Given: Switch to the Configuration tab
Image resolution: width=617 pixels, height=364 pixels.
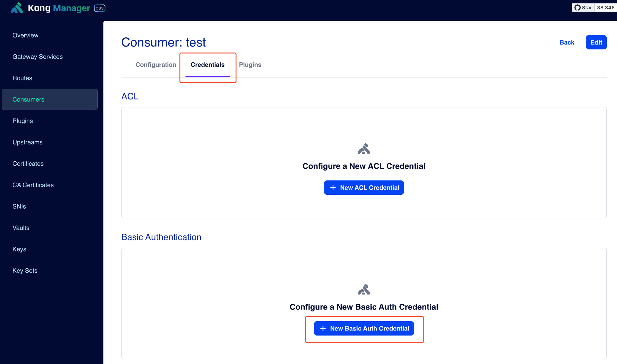Looking at the screenshot, I should 156,65.
